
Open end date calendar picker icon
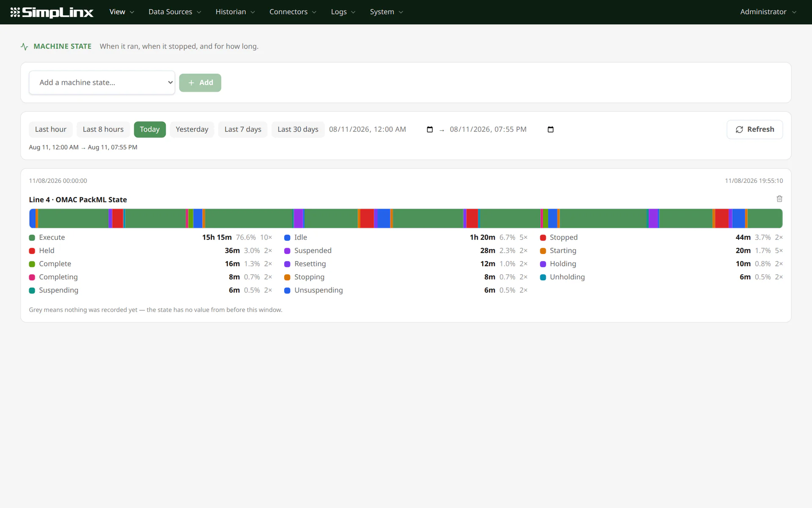click(x=551, y=130)
